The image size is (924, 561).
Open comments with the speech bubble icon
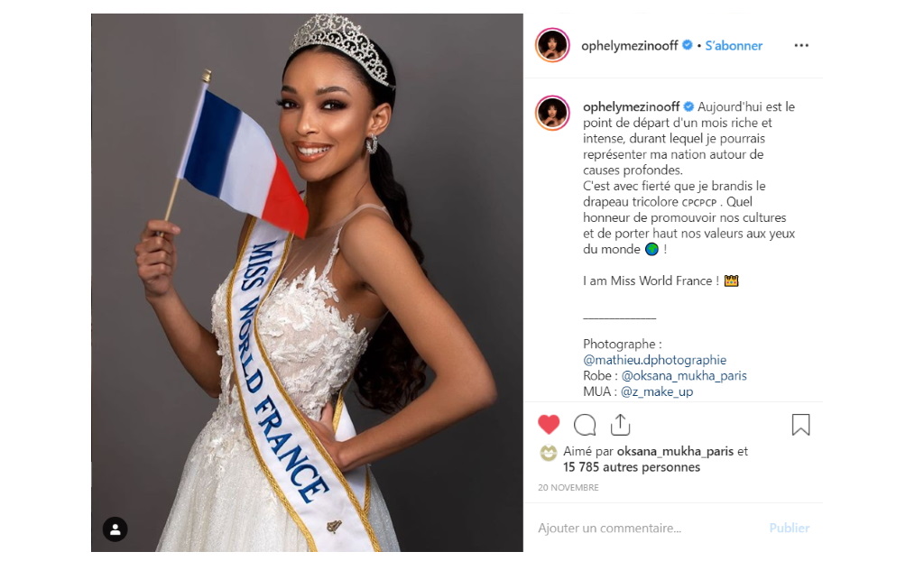pyautogui.click(x=585, y=424)
